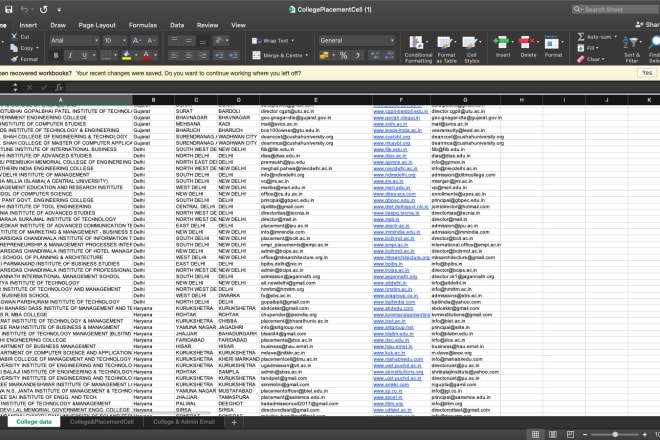Viewport: 660px width, 440px height.
Task: Align text to the left
Action: coord(173,56)
